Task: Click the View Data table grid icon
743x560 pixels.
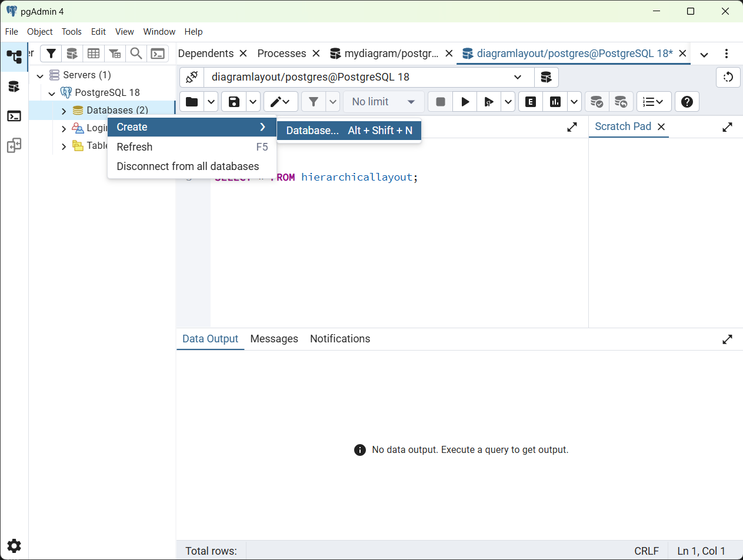Action: click(x=94, y=54)
